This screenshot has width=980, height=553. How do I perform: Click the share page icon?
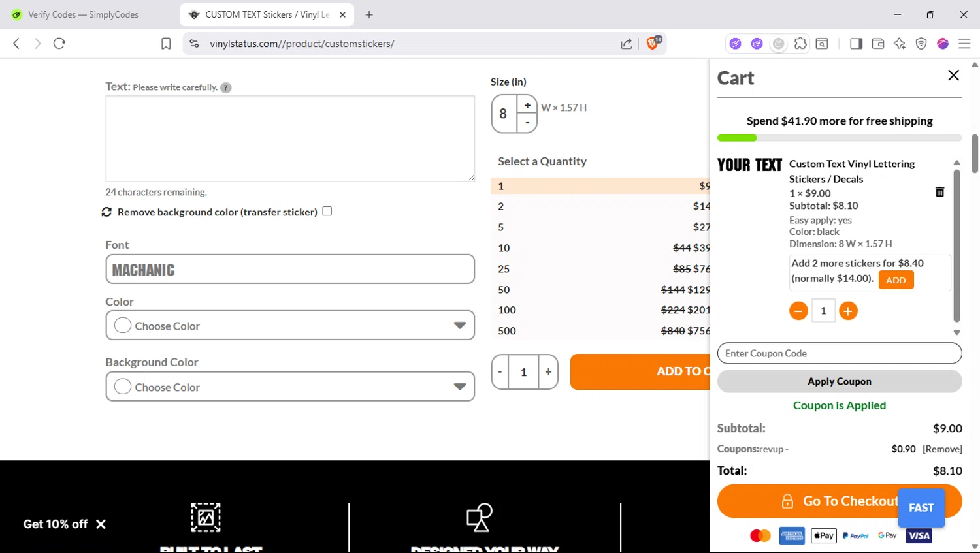[x=626, y=44]
